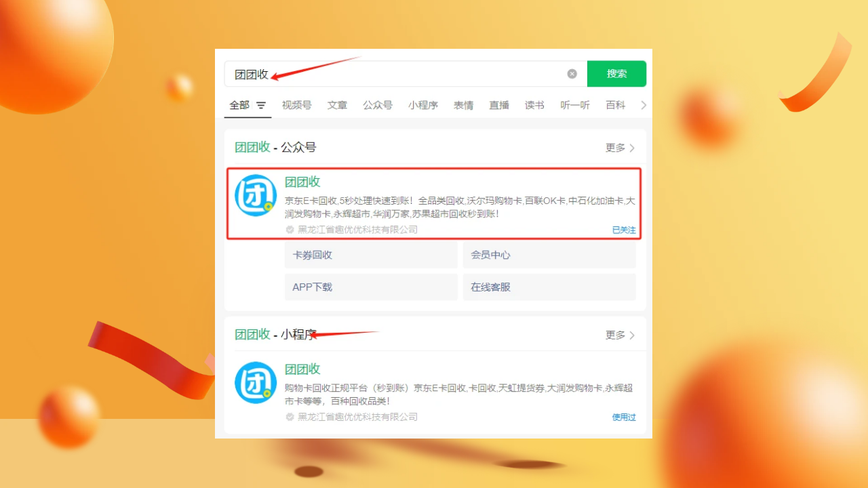Switch to the 百科 tab
This screenshot has width=868, height=488.
(615, 105)
